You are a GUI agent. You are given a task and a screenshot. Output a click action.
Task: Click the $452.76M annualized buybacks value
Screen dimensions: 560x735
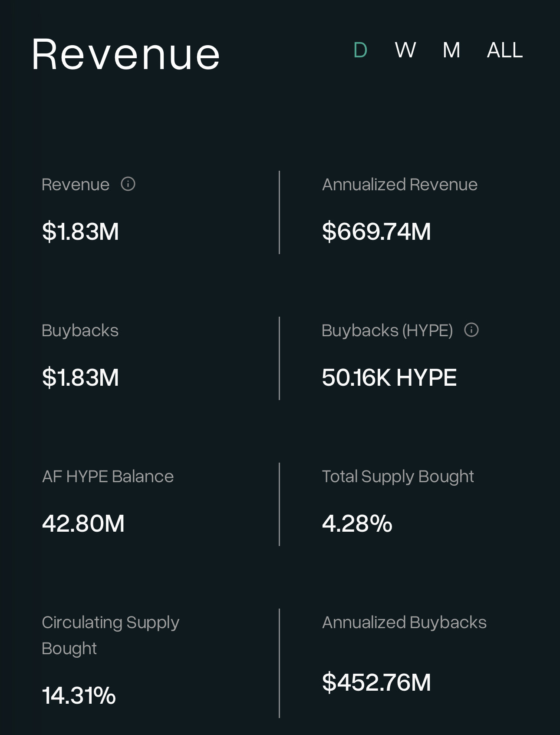(376, 682)
